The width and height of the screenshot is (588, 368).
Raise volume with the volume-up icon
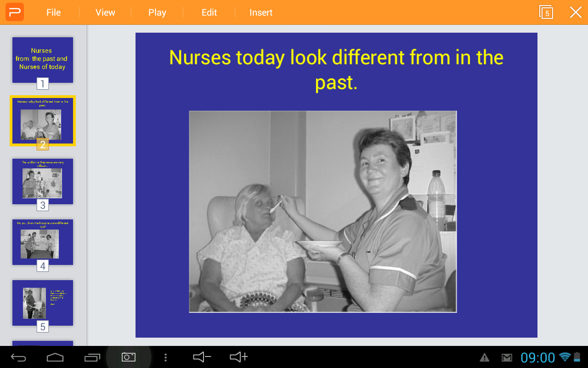click(x=238, y=357)
